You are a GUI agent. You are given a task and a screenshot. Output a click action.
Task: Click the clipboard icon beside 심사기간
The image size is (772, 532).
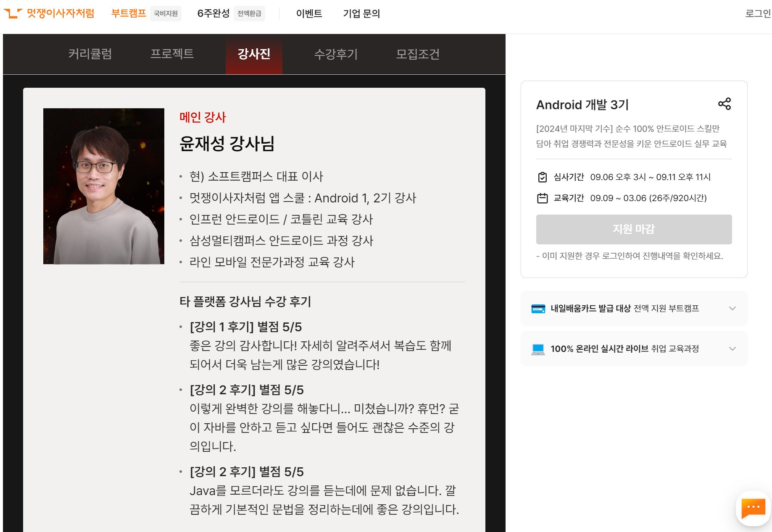[x=543, y=176]
